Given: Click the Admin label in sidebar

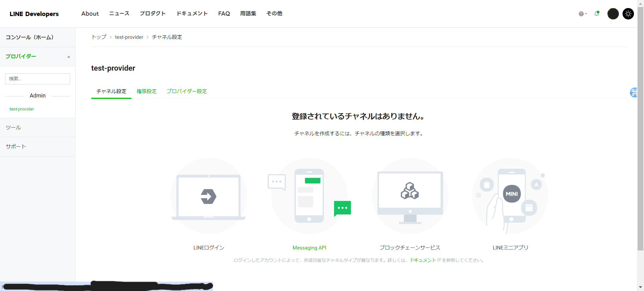Looking at the screenshot, I should tap(38, 96).
